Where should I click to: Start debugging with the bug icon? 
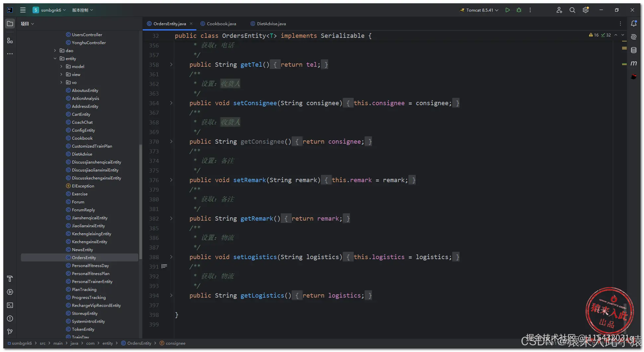[519, 10]
